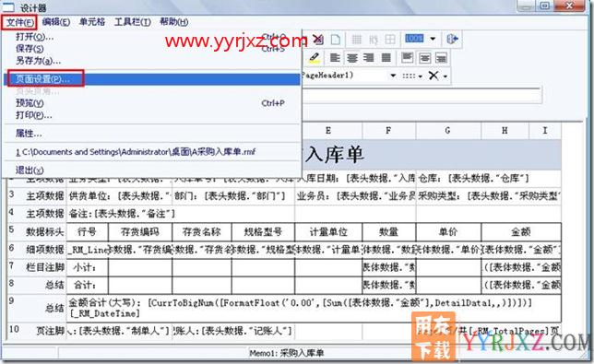Select column header E
This screenshot has width=594, height=364.
pyautogui.click(x=328, y=131)
